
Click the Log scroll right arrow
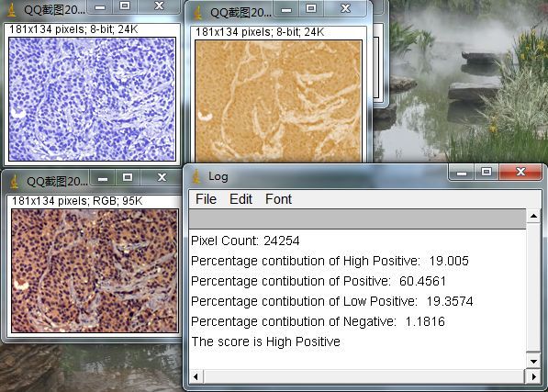(x=533, y=376)
